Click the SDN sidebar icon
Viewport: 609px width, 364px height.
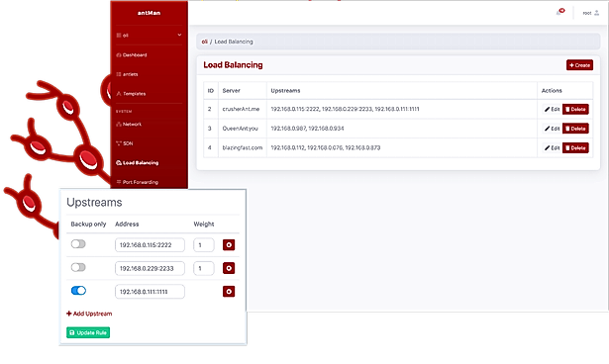[x=119, y=143]
